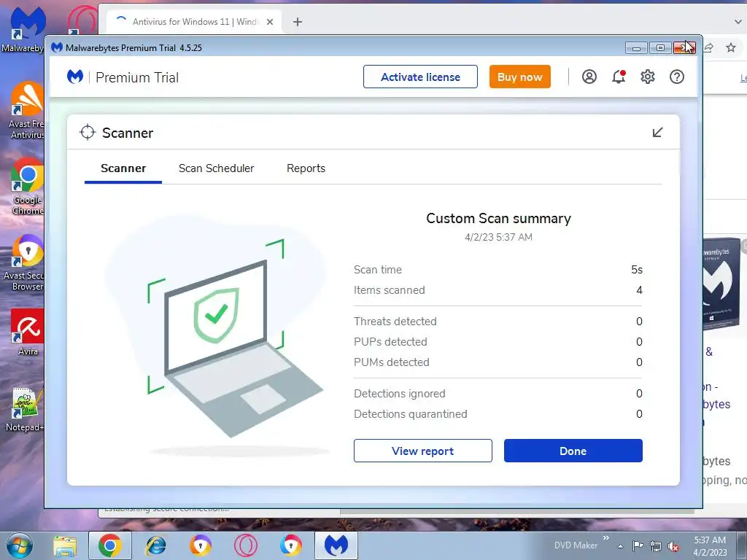Click the browser share page icon
This screenshot has height=560, width=747.
coord(709,47)
